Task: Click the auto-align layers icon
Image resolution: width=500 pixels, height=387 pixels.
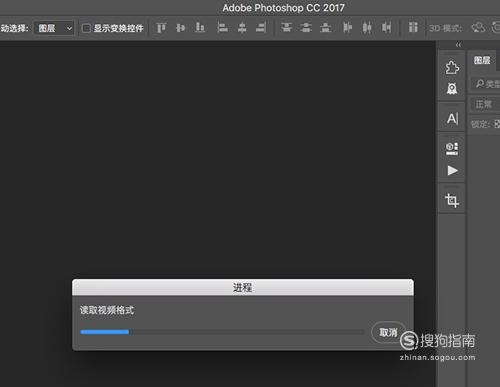Action: coord(413,28)
